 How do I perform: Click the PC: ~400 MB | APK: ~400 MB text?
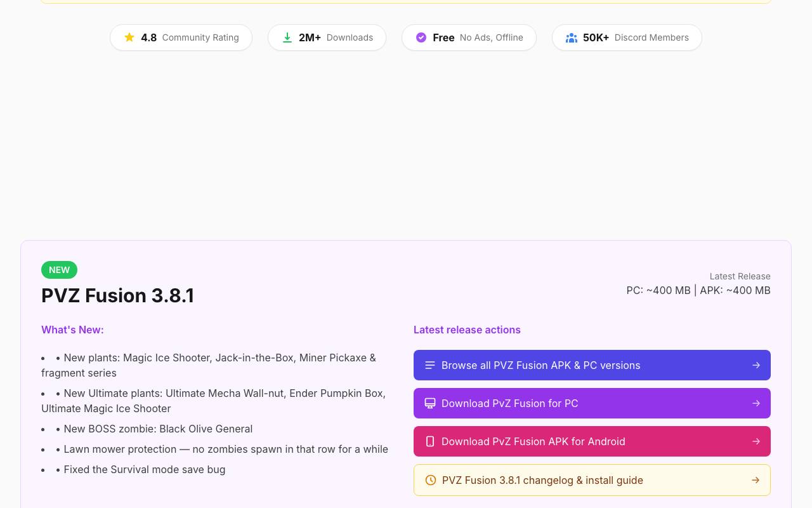698,290
